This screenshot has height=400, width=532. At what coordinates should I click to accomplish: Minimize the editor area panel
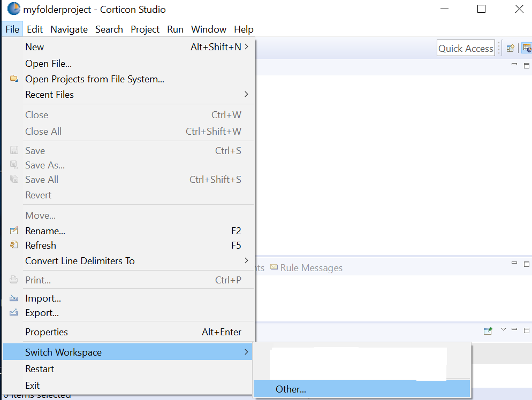[514, 64]
